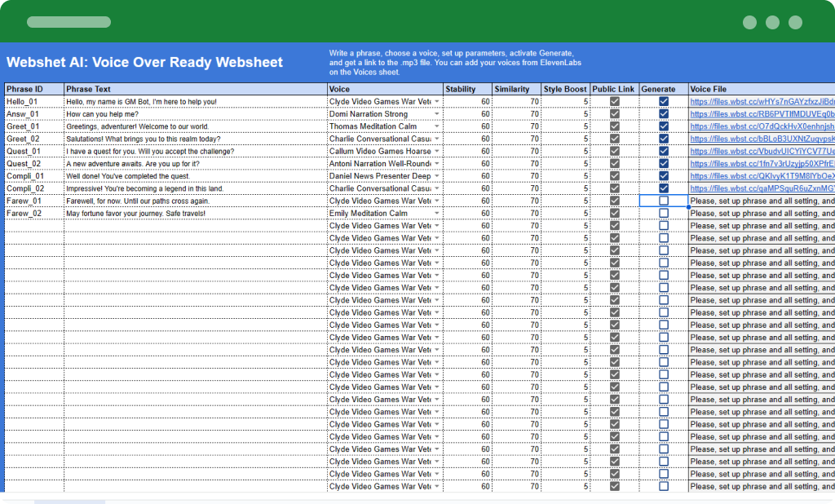Open voice dropdown for Compli_02 row
This screenshot has width=835, height=504.
point(437,188)
